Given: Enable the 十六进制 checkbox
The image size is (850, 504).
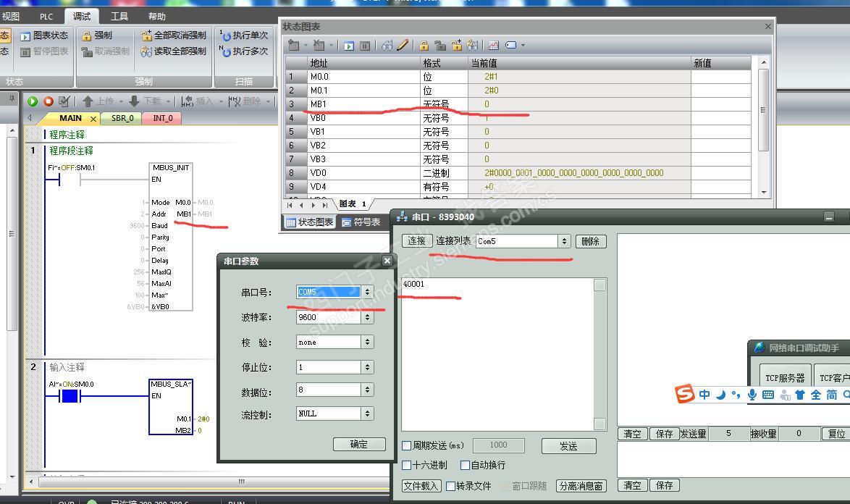Looking at the screenshot, I should pyautogui.click(x=407, y=465).
